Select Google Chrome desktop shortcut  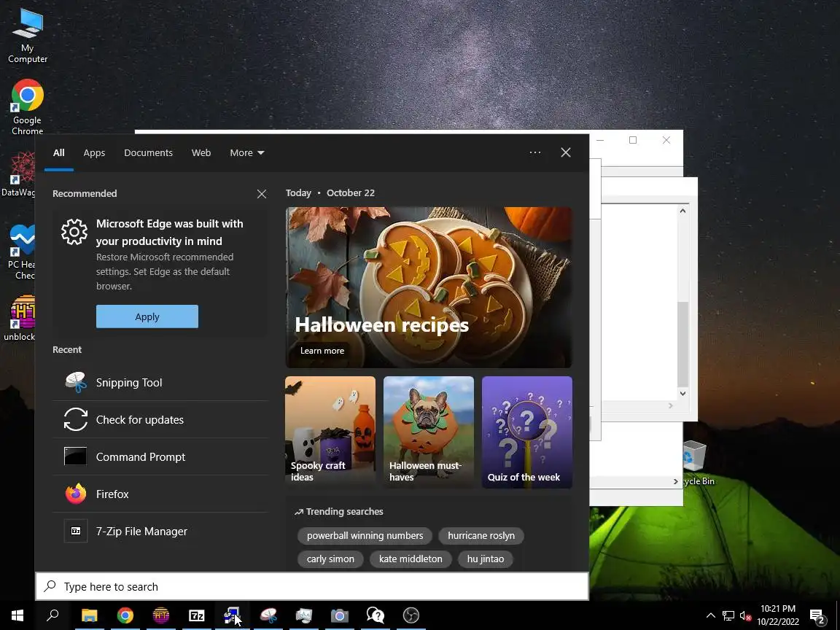[27, 107]
